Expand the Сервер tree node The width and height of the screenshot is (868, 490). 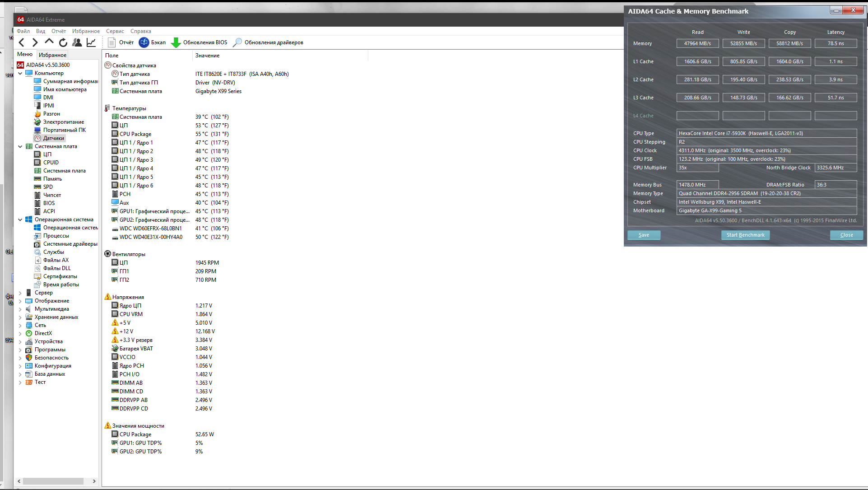(x=20, y=293)
